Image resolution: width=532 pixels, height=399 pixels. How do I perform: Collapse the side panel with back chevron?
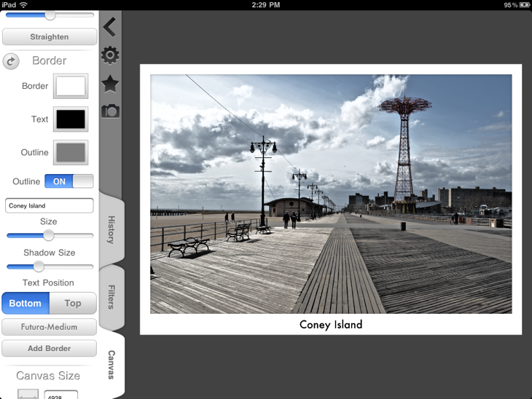point(109,28)
